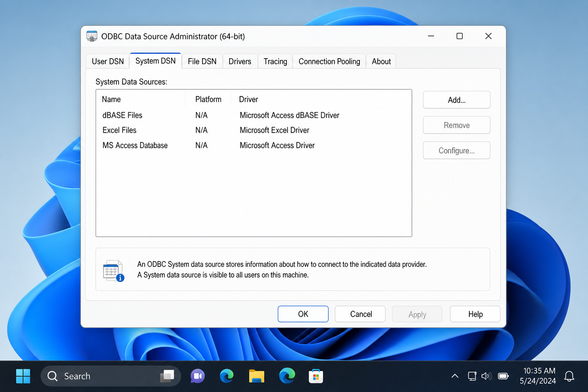Image resolution: width=588 pixels, height=392 pixels.
Task: Click the network display tray icon
Action: click(x=472, y=376)
